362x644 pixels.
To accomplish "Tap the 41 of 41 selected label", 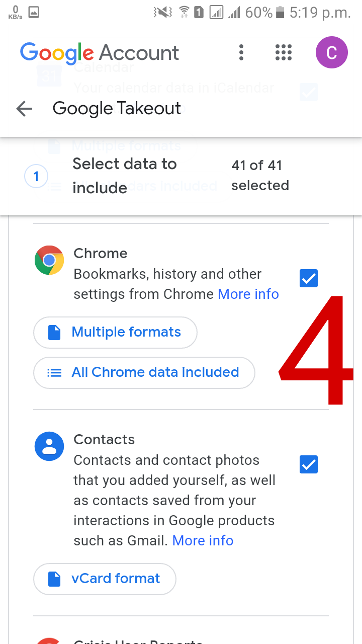I will [260, 175].
